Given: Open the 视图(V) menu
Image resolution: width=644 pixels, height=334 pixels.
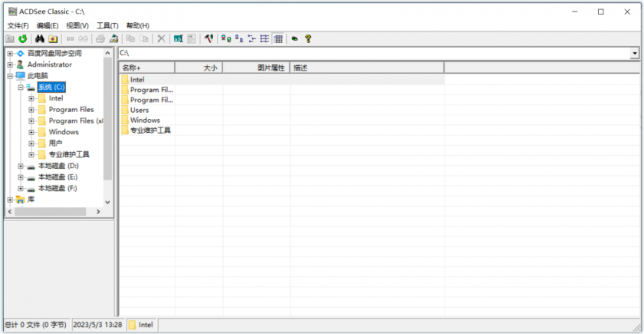Looking at the screenshot, I should pyautogui.click(x=77, y=25).
